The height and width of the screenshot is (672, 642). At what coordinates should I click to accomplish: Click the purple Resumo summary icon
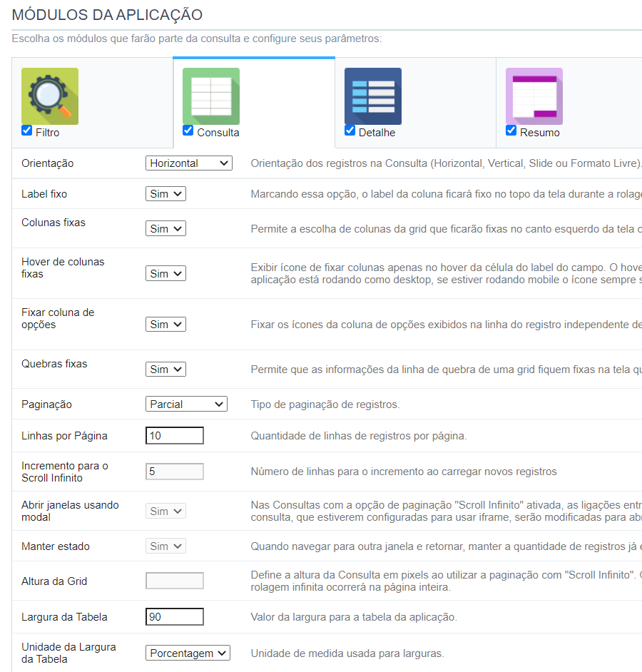pyautogui.click(x=534, y=96)
